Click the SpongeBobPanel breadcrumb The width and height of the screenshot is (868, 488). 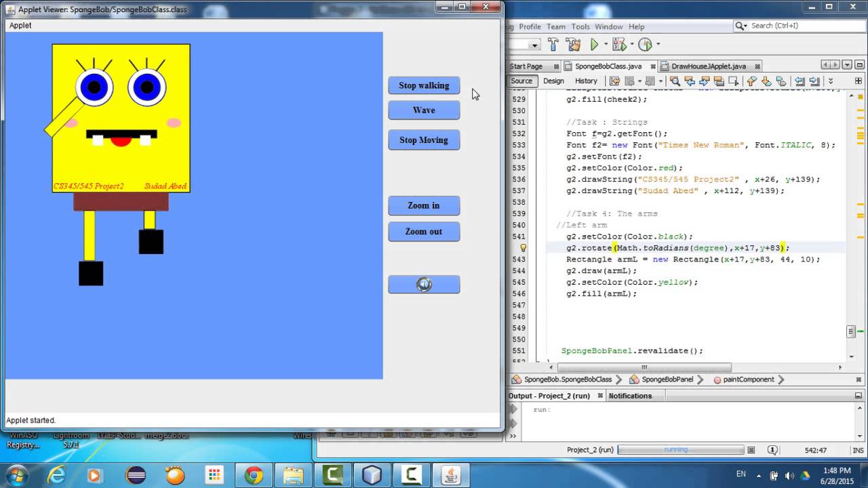[667, 380]
